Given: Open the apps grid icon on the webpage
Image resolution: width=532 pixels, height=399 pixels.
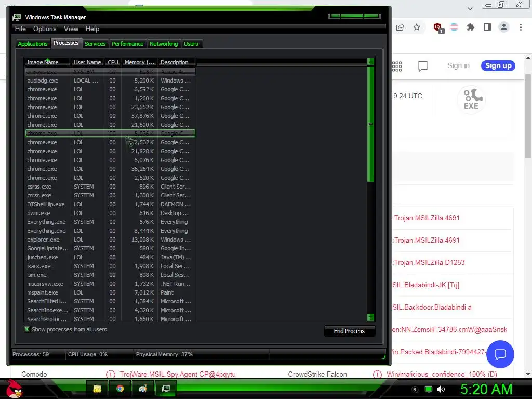Looking at the screenshot, I should pyautogui.click(x=396, y=66).
